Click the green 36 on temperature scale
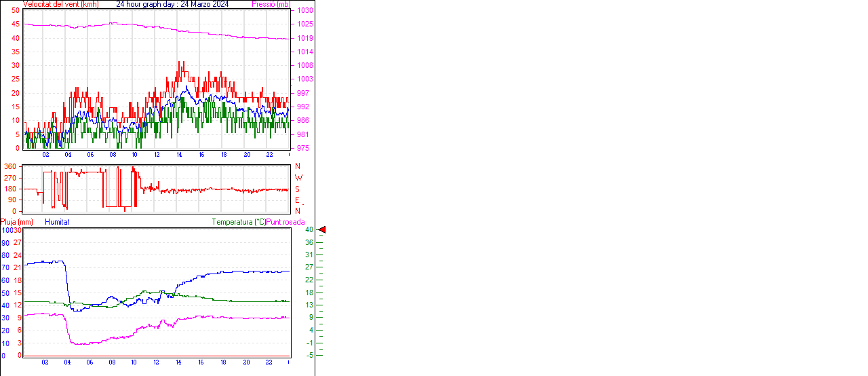 [x=309, y=242]
